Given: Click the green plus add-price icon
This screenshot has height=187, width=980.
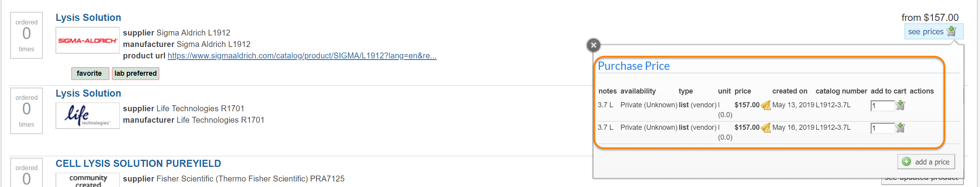Looking at the screenshot, I should click(906, 162).
